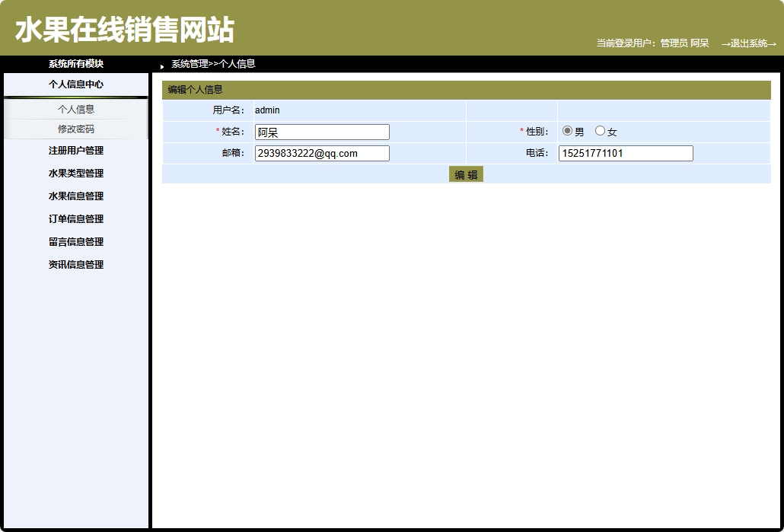Open 资讯信息管理 news management module
The width and height of the screenshot is (784, 532).
(75, 264)
